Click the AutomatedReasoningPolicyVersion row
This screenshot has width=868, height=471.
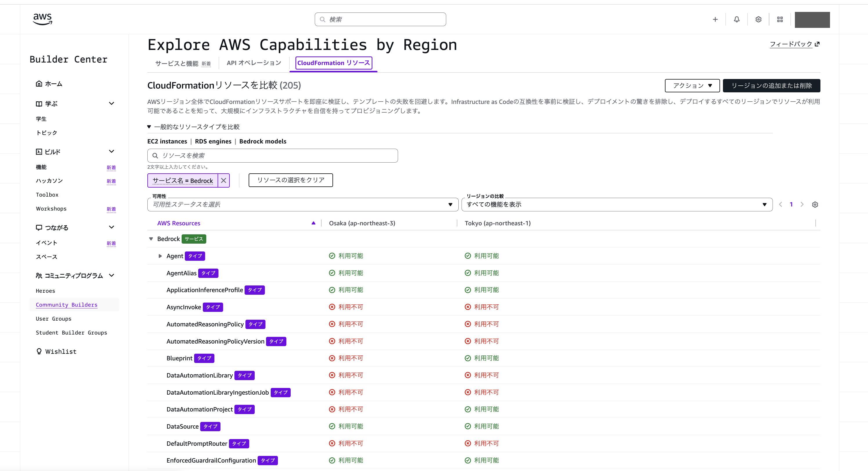484,341
